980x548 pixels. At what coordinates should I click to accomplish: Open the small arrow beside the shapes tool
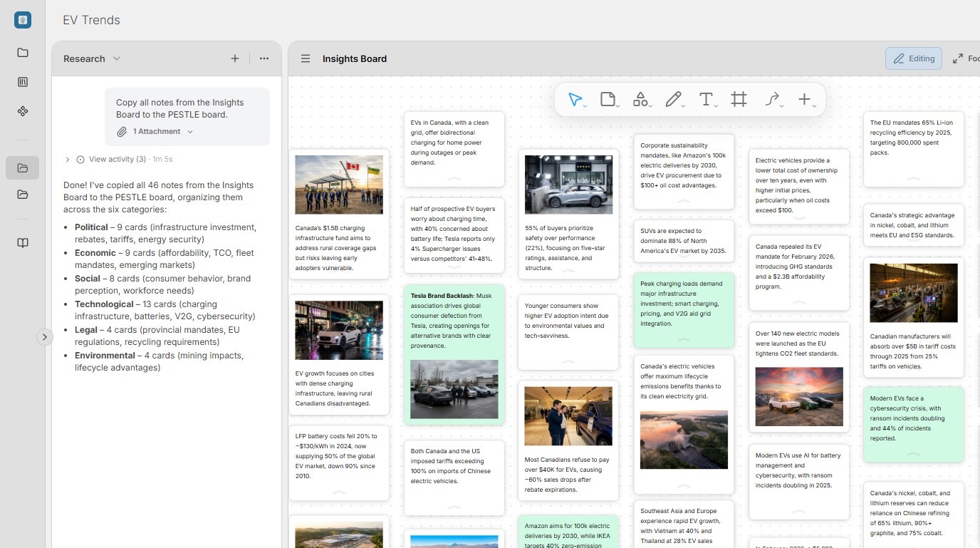[x=650, y=105]
